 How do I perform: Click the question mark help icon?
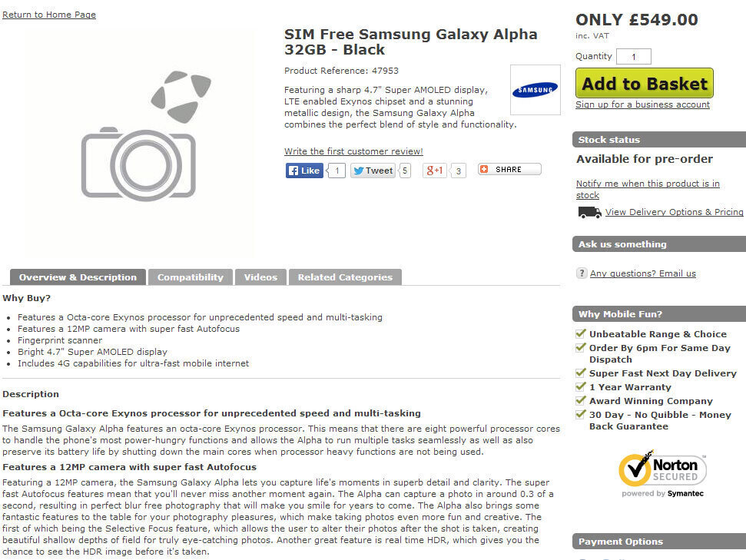(582, 273)
